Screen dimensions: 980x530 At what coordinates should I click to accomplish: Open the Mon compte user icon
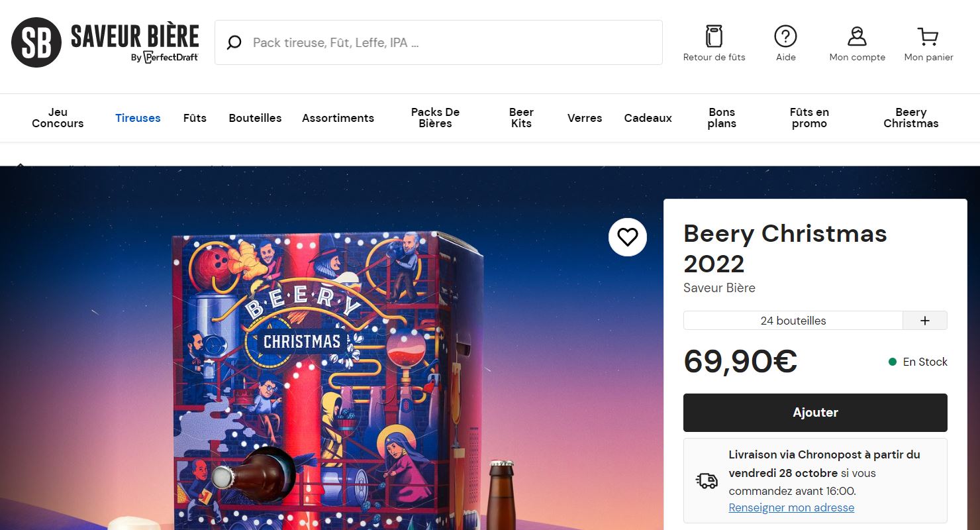857,36
